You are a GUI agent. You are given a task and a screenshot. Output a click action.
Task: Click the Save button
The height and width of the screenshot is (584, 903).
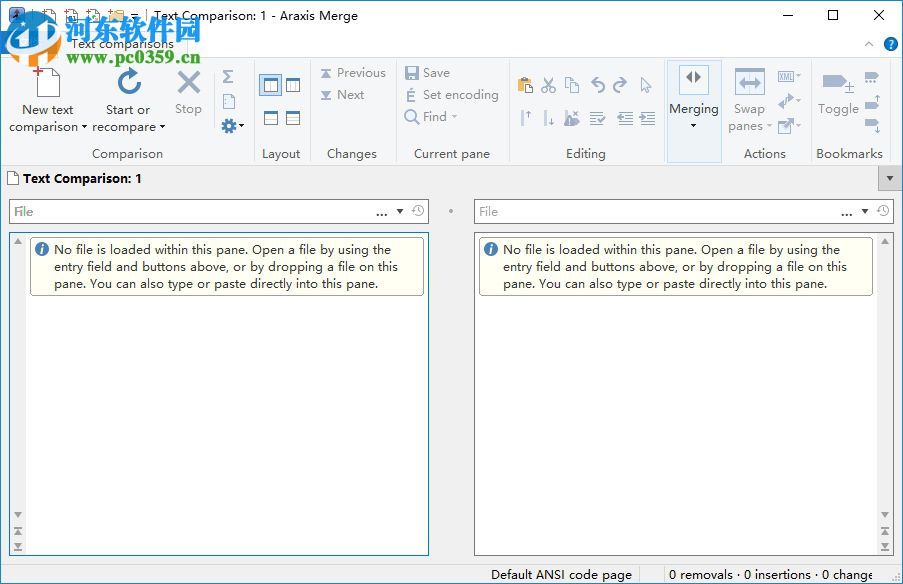click(427, 73)
